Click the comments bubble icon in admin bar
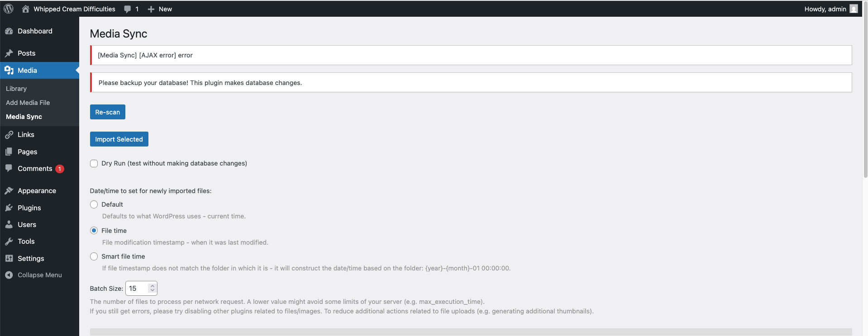The image size is (868, 336). pos(128,9)
